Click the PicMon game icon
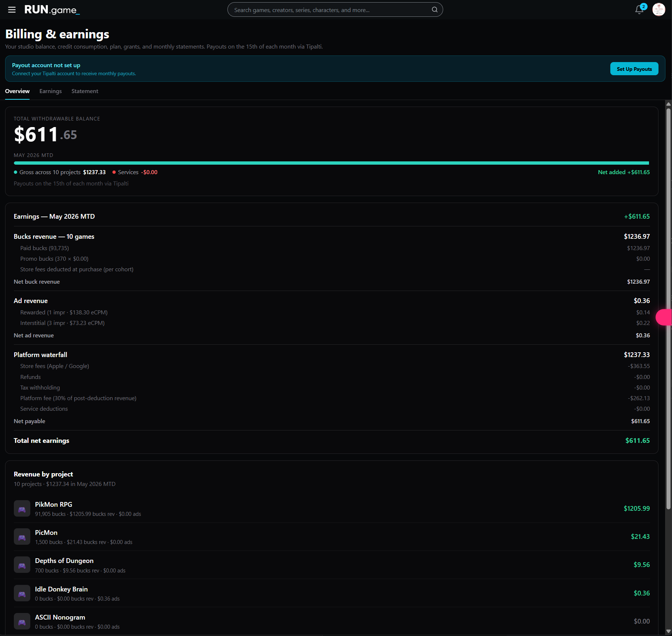Viewport: 672px width, 636px height. pyautogui.click(x=22, y=537)
